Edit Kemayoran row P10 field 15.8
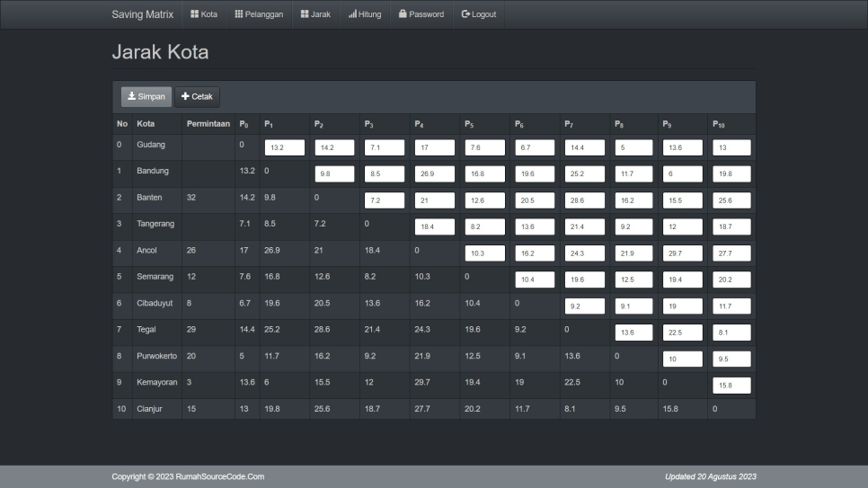 [x=731, y=386]
